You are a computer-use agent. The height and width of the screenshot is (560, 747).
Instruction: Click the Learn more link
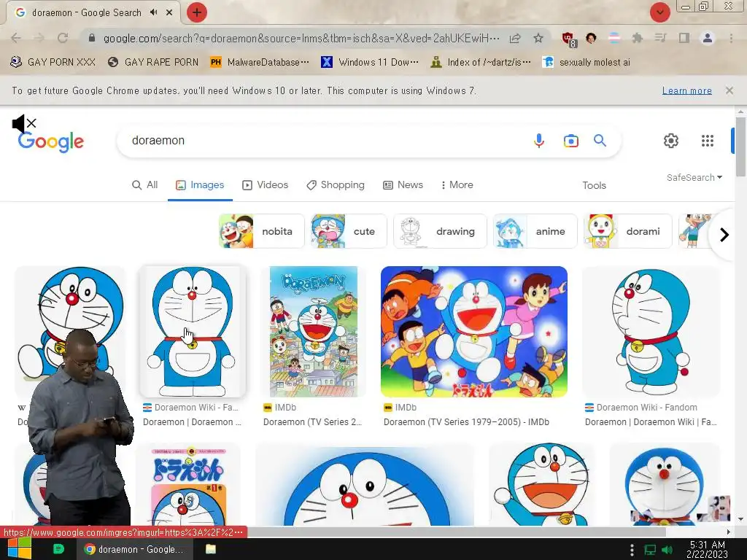[687, 90]
